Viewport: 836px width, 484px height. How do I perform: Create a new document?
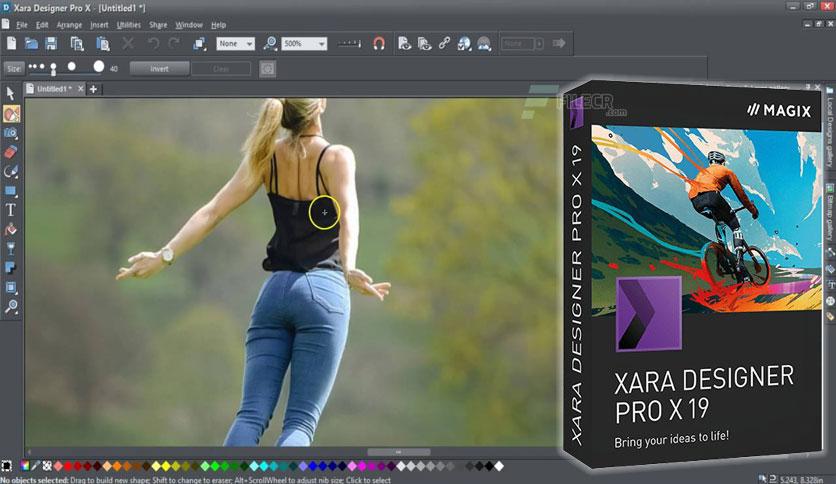click(x=11, y=43)
